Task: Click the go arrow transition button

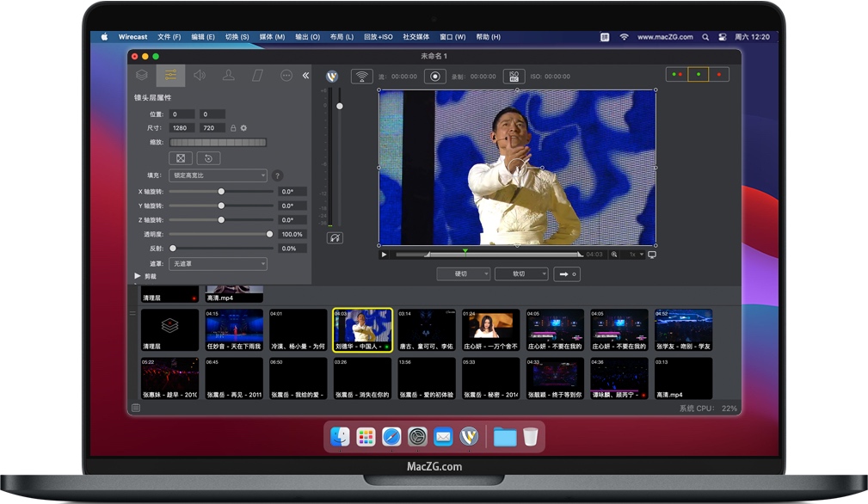Action: (x=566, y=274)
